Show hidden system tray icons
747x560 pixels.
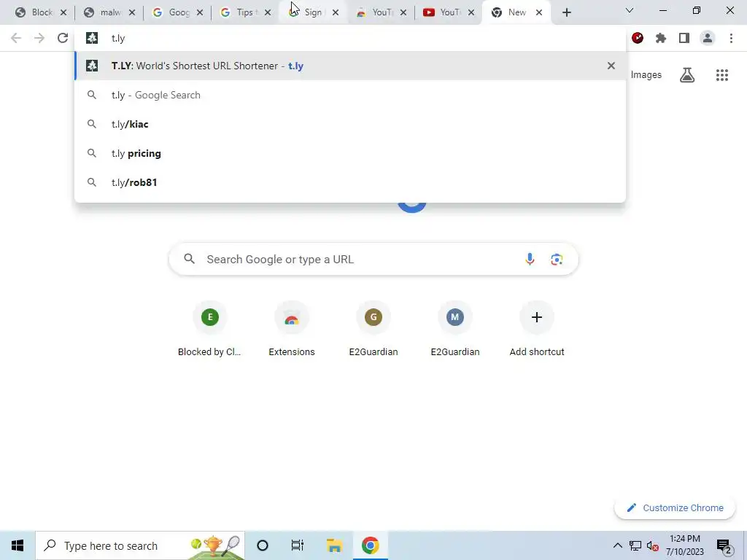(617, 545)
